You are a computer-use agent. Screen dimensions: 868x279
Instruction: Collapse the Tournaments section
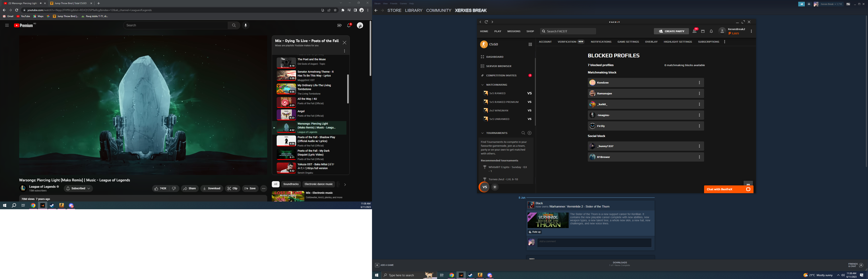482,133
